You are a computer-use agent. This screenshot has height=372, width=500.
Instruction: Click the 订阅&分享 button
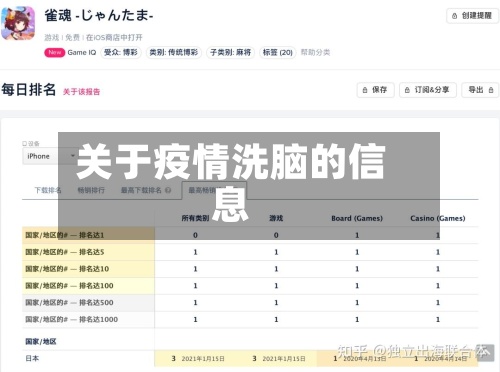click(x=428, y=90)
